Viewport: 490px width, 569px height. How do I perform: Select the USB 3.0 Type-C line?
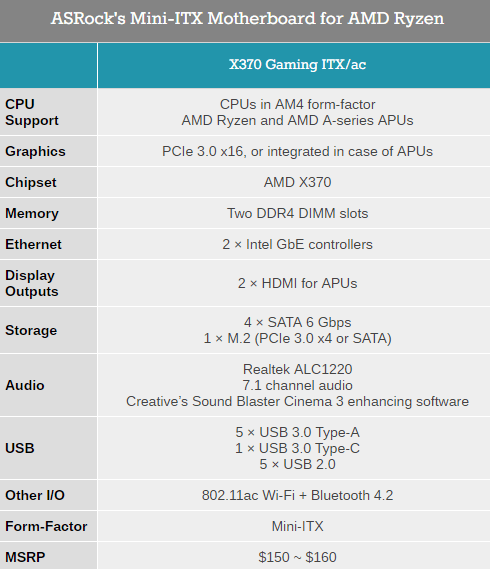[297, 449]
